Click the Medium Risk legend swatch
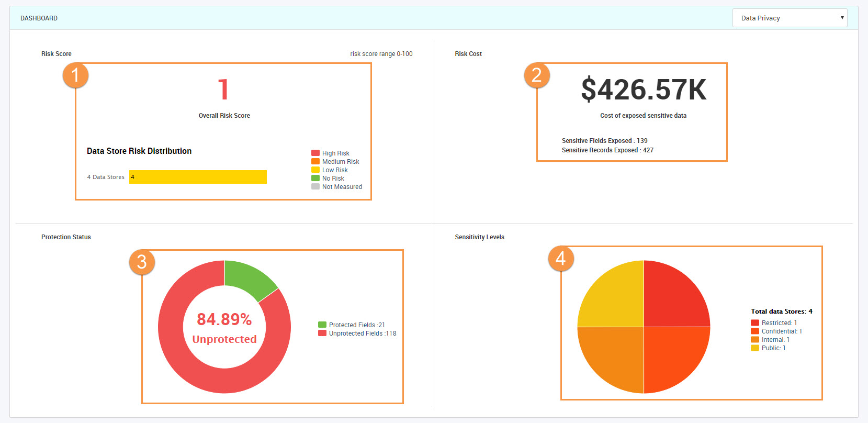This screenshot has height=423, width=868. click(x=315, y=161)
